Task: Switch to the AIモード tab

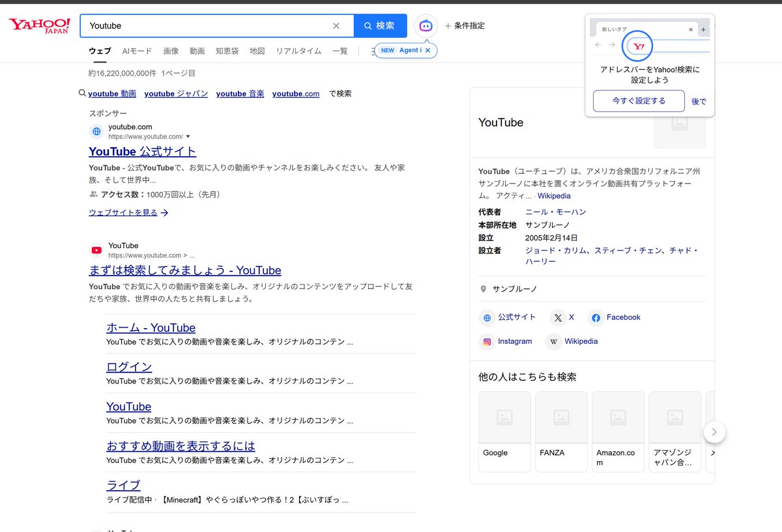Action: 137,51
